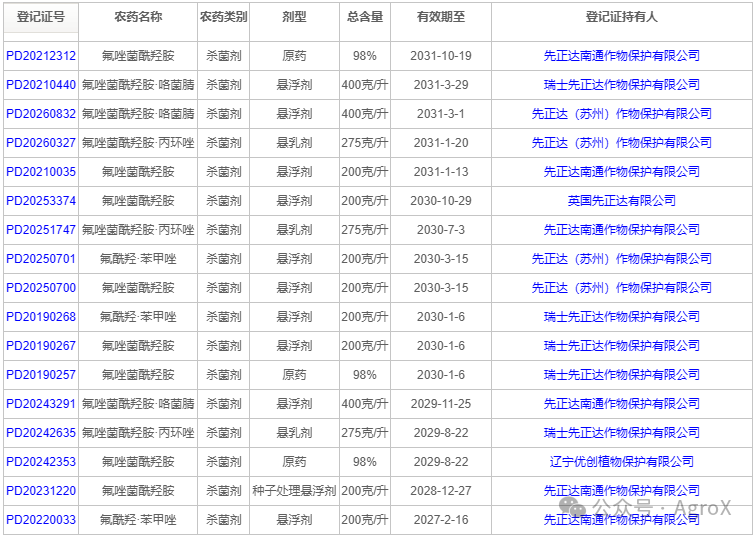Open registration PD20242635 link
The image size is (755, 538).
click(x=41, y=433)
